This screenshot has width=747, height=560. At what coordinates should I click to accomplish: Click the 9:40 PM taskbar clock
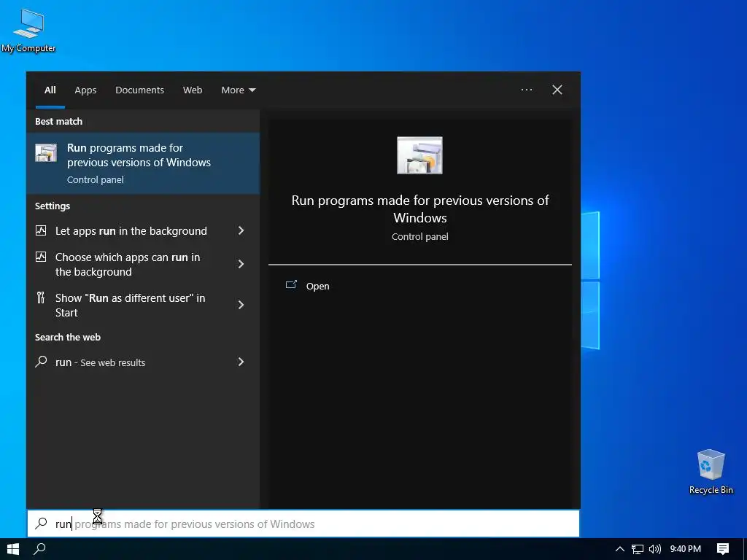(x=686, y=548)
